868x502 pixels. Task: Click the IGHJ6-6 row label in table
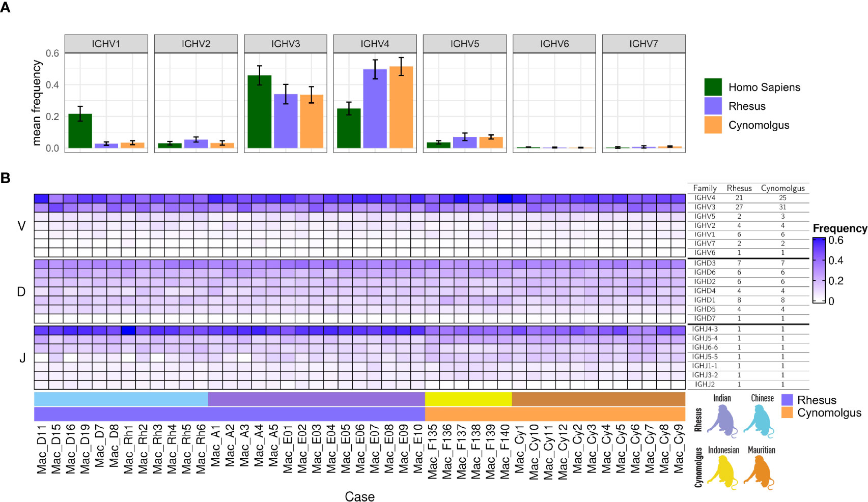705,347
